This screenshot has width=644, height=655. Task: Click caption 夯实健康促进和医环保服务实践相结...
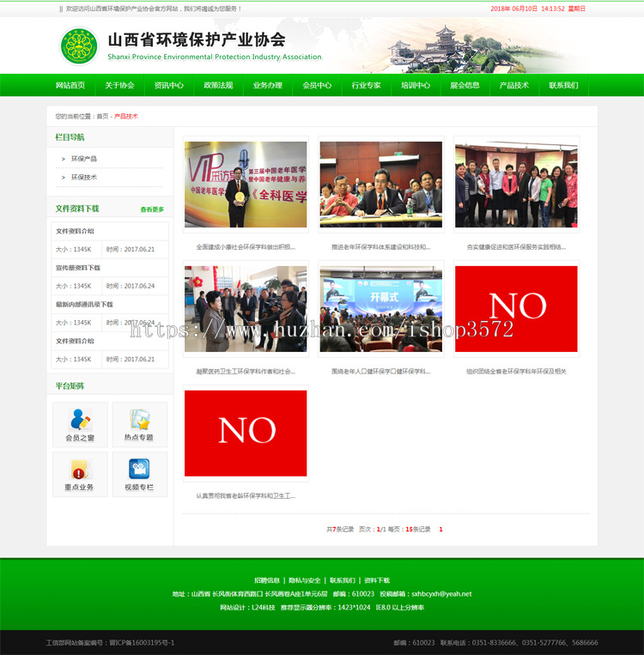[x=516, y=247]
